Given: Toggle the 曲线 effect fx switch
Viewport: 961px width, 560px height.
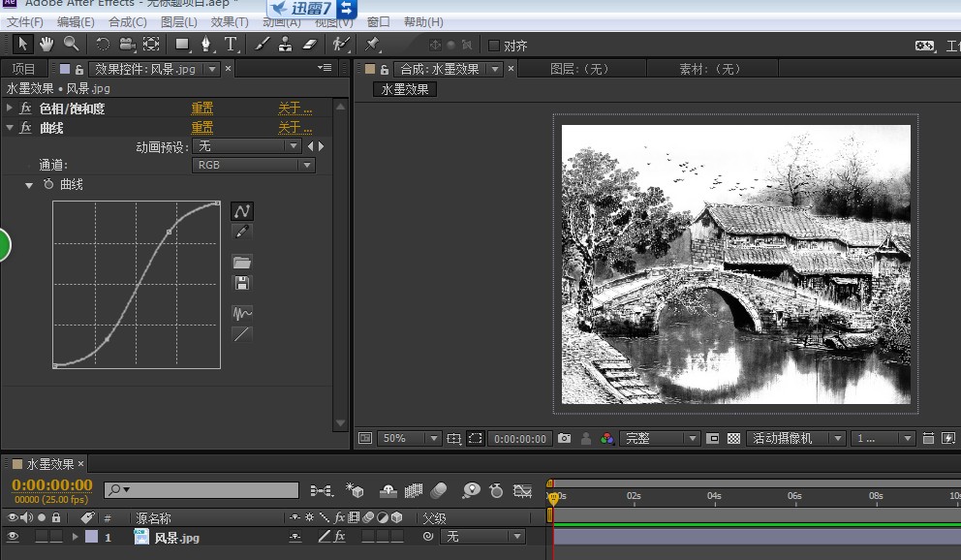Looking at the screenshot, I should 26,128.
